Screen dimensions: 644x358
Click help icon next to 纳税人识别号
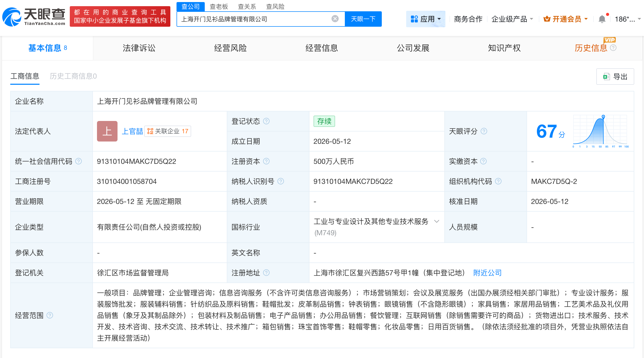click(x=281, y=181)
